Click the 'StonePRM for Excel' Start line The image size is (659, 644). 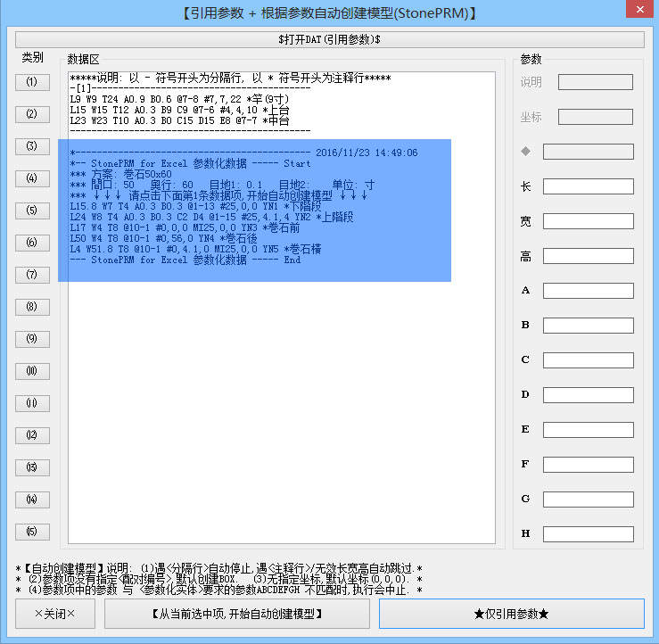(x=190, y=163)
